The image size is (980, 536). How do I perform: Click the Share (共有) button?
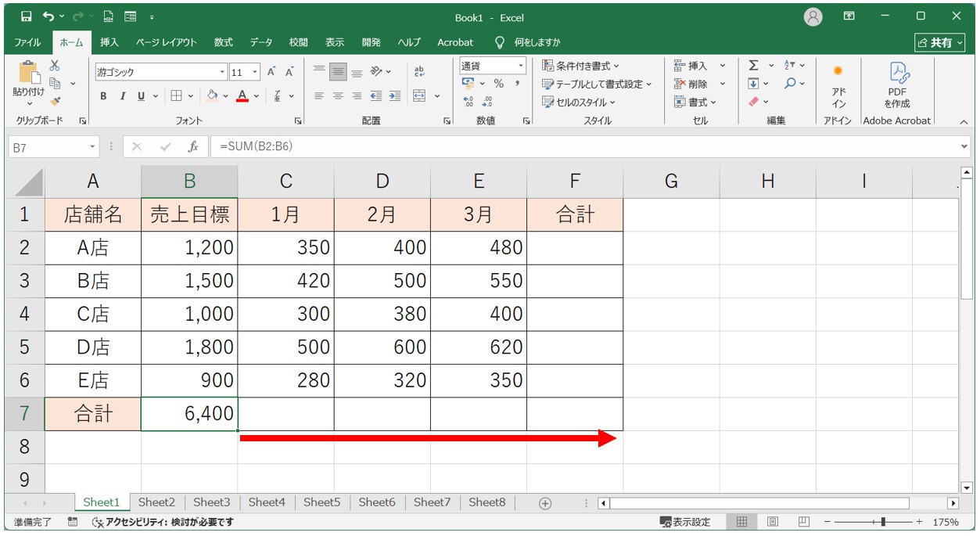pyautogui.click(x=939, y=42)
